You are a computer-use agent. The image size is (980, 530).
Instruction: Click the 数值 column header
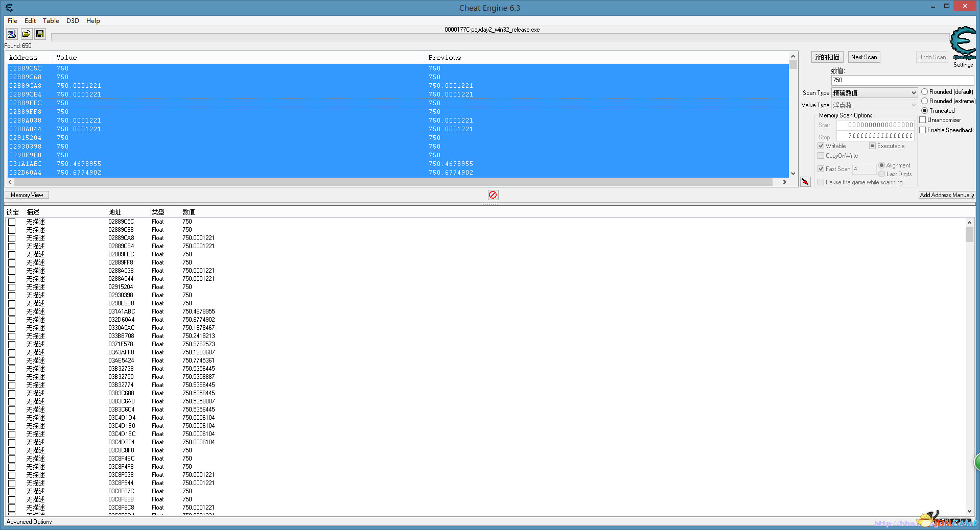(189, 212)
